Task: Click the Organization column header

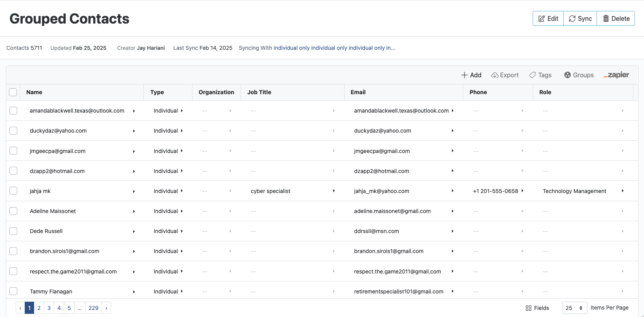Action: (x=216, y=92)
